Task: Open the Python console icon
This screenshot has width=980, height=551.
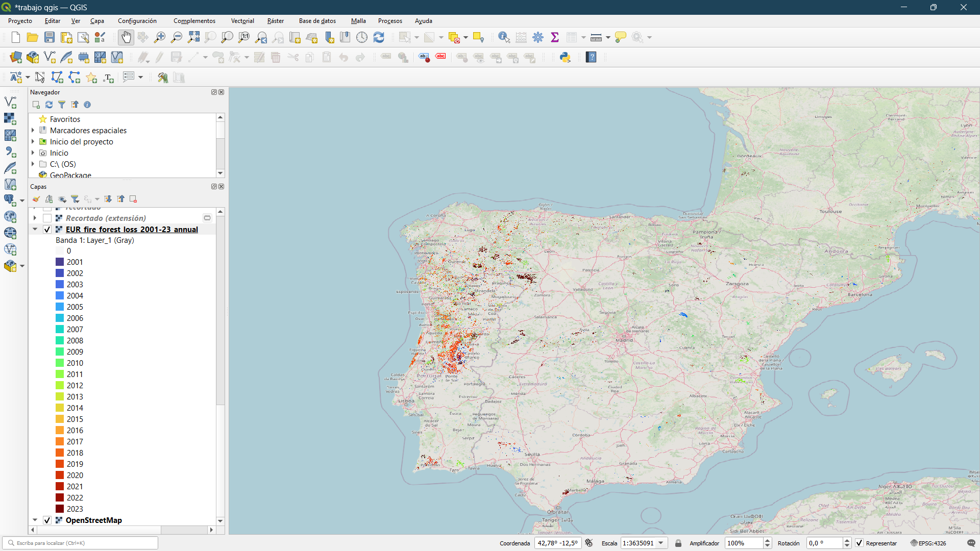Action: [x=565, y=57]
